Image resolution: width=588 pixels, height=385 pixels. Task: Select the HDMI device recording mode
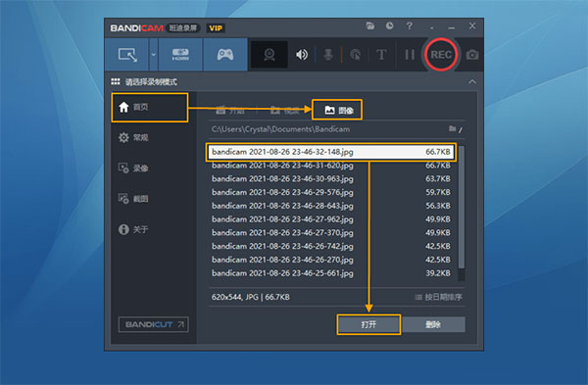pos(180,55)
